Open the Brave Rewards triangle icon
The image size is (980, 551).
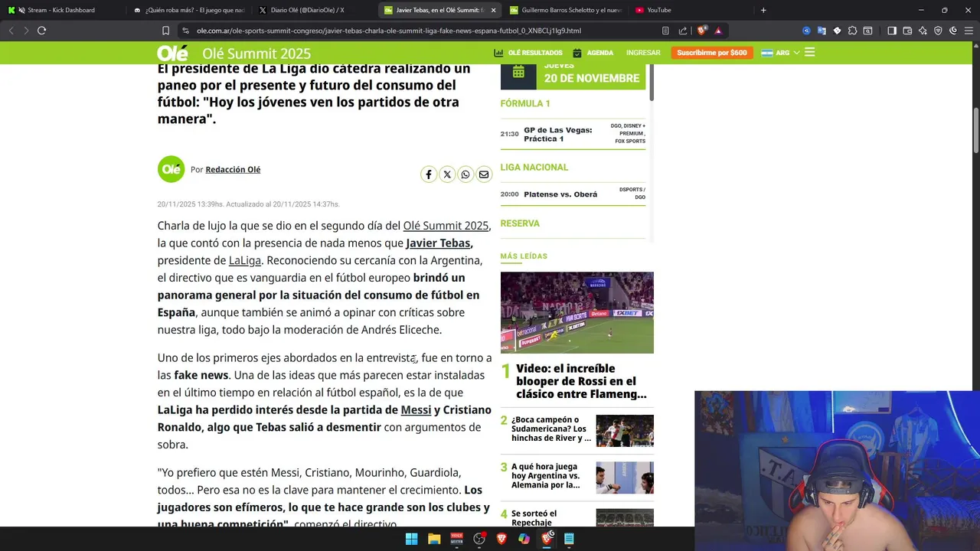click(718, 31)
